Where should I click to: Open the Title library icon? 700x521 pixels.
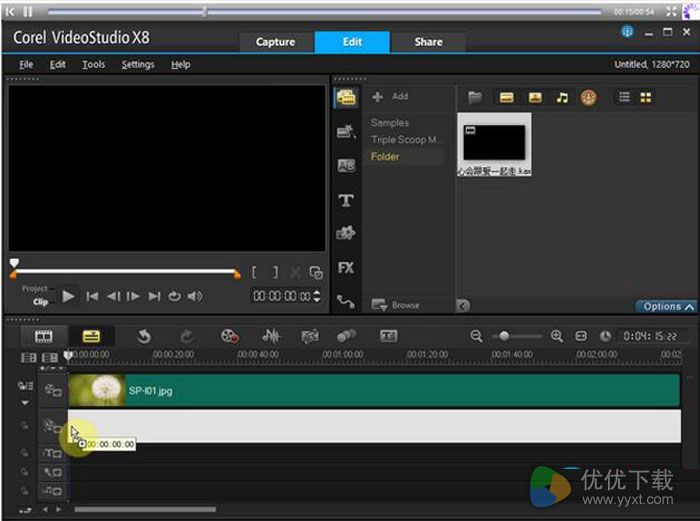point(346,200)
